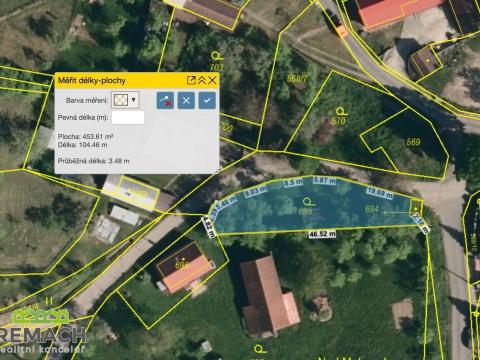480x360 pixels.
Task: Click the 46.52 m segment label
Action: coord(322,234)
